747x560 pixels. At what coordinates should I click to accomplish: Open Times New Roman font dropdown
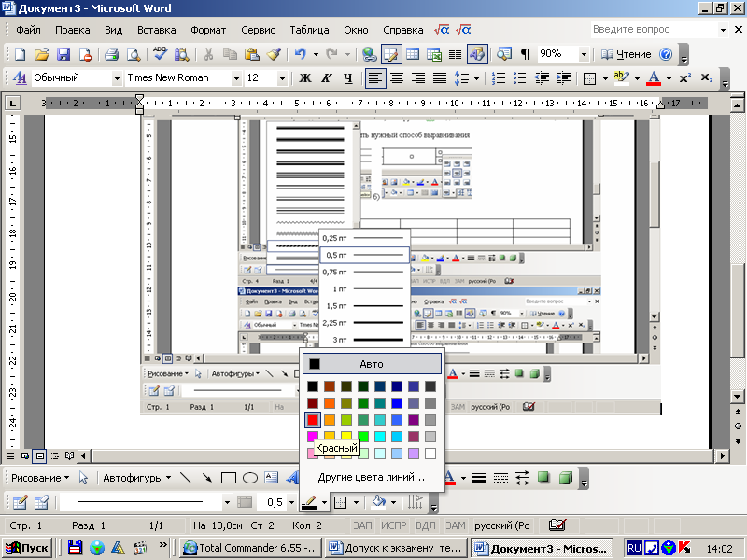click(236, 78)
